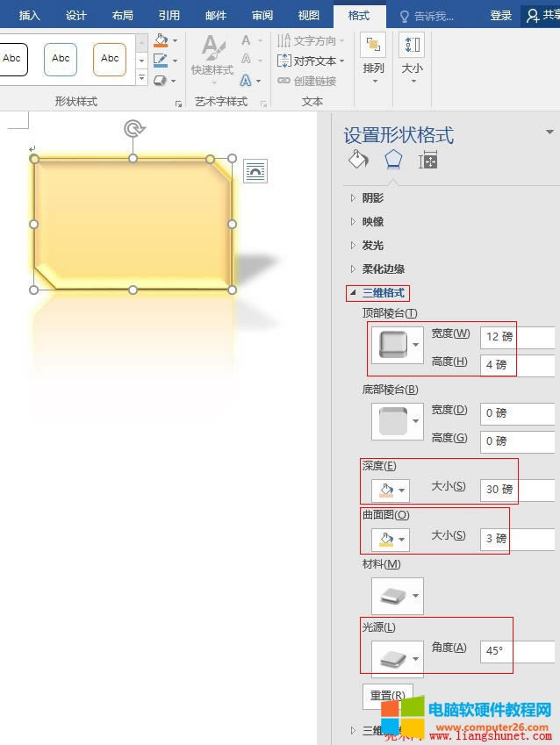Click the contour 大小 3 磅 field
Viewport: 560px width, 745px height.
pyautogui.click(x=518, y=540)
